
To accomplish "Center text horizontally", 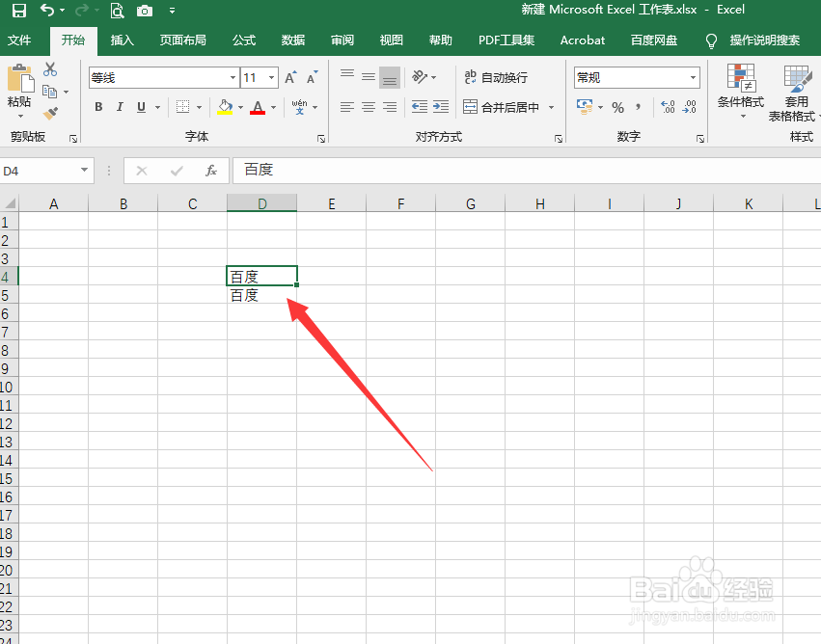I will 369,107.
